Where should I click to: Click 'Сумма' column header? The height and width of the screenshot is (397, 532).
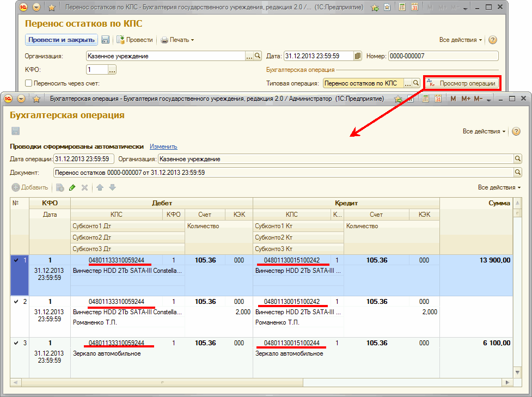click(x=476, y=203)
